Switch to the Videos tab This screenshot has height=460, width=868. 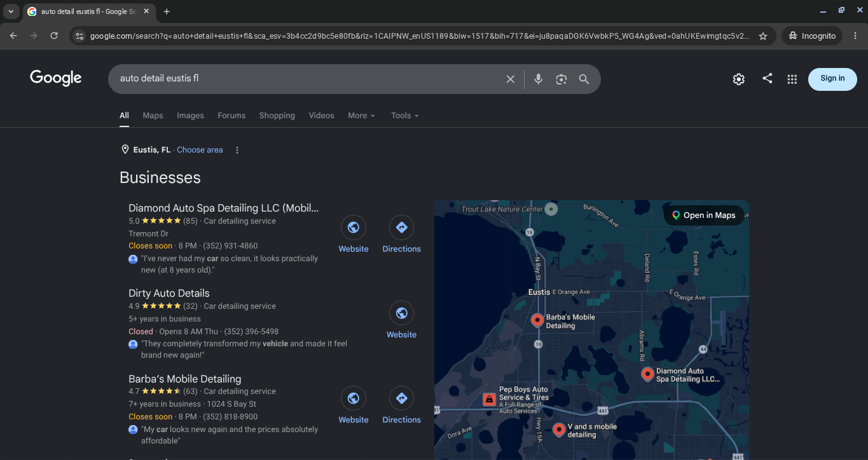[x=321, y=116]
